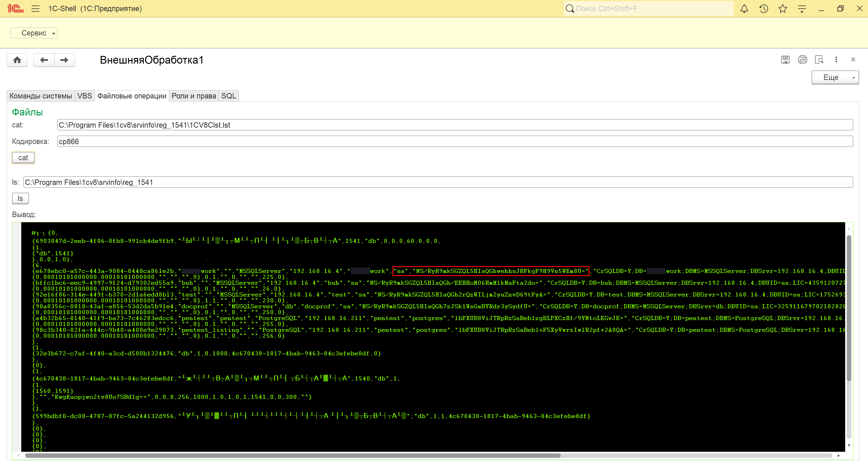Viewport: 868px width, 464px height.
Task: Open print preview icon
Action: click(x=819, y=60)
